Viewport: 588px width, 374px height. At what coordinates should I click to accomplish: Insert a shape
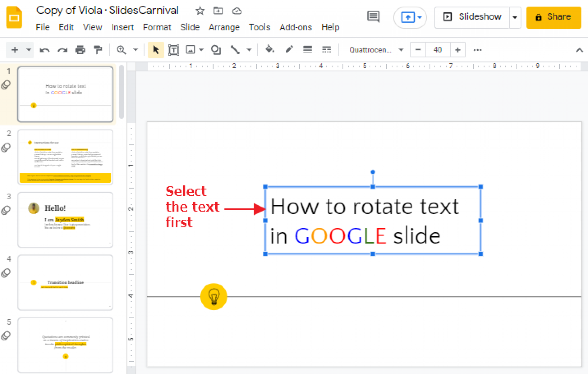coord(216,50)
